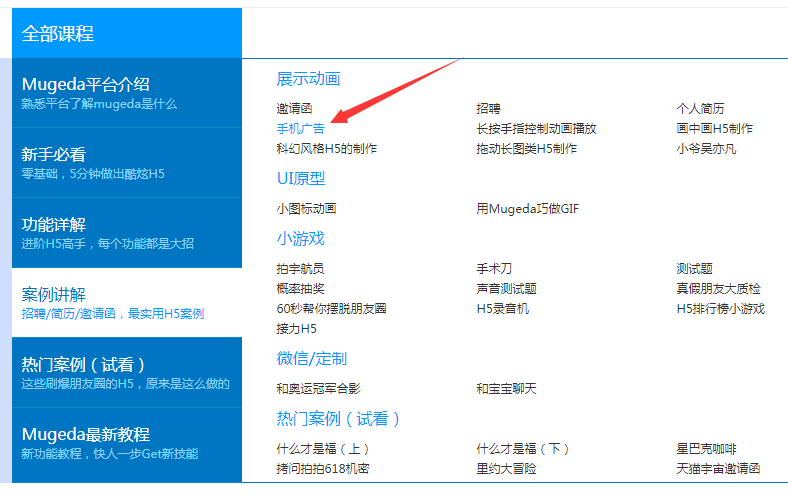This screenshot has height=494, width=788.
Task: Open the 概率抽奖 course
Action: point(301,289)
